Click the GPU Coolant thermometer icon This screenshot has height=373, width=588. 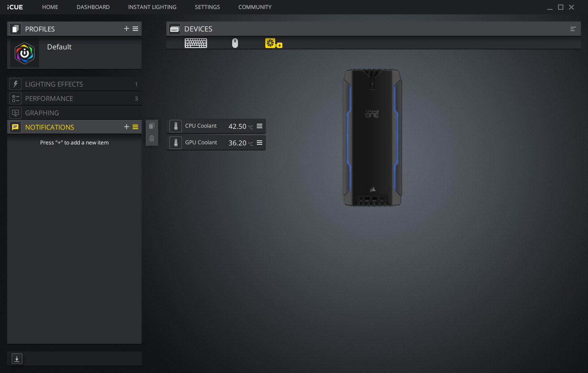(x=176, y=143)
